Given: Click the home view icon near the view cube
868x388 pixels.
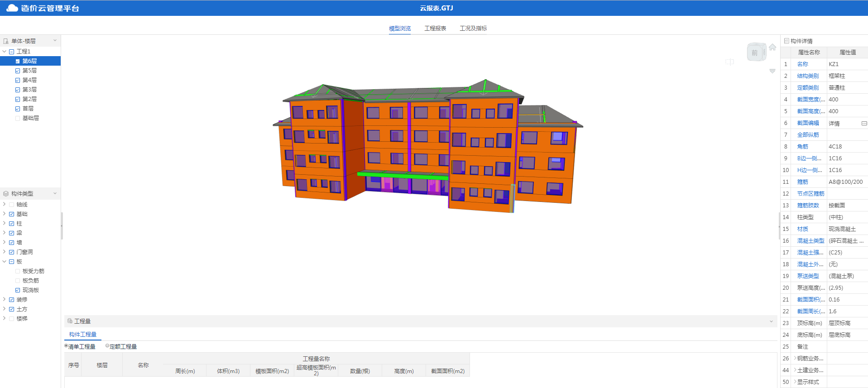Looking at the screenshot, I should click(772, 48).
